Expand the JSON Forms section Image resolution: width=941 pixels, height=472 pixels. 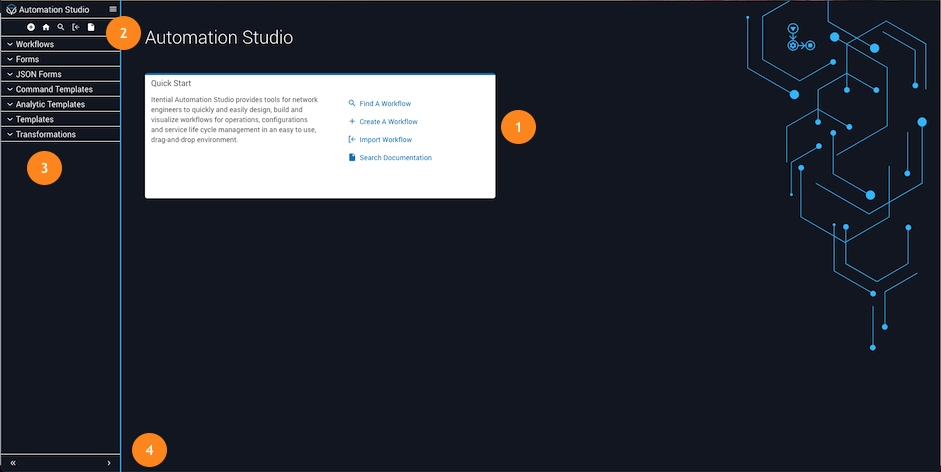click(61, 74)
